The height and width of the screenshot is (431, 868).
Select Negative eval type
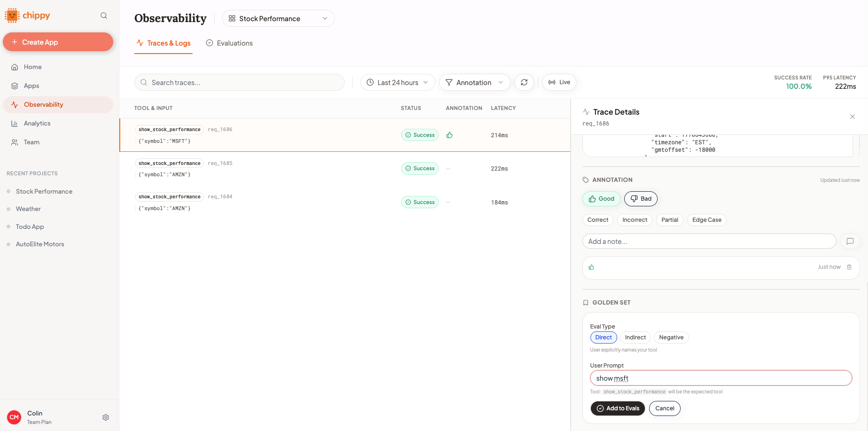[671, 337]
